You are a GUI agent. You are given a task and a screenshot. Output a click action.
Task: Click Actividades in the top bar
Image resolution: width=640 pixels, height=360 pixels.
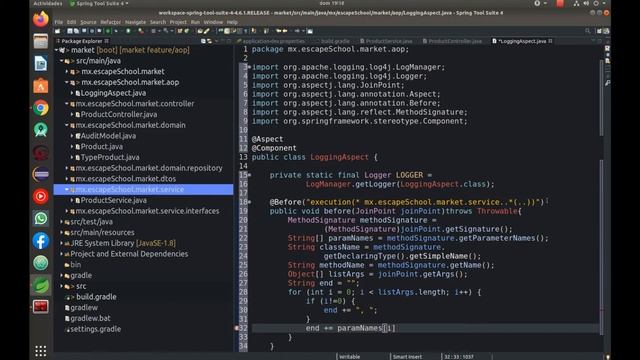coord(48,3)
